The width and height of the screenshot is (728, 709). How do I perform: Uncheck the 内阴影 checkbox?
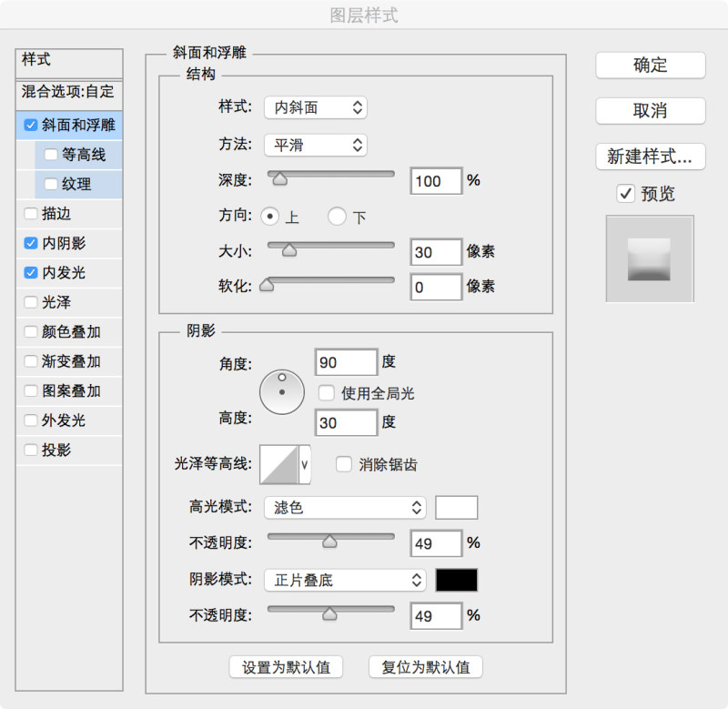click(31, 243)
